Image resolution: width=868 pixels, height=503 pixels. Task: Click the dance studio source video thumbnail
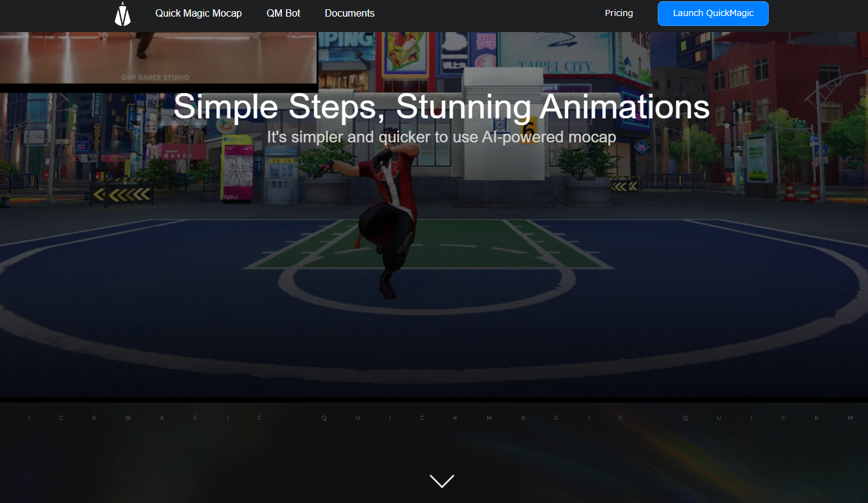158,57
